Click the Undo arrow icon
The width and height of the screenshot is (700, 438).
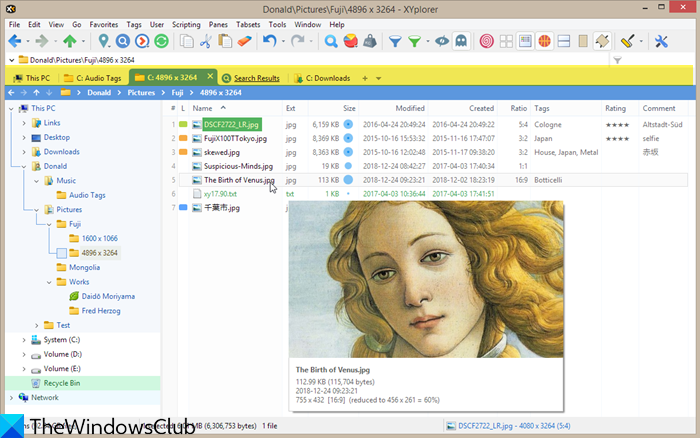tap(269, 42)
